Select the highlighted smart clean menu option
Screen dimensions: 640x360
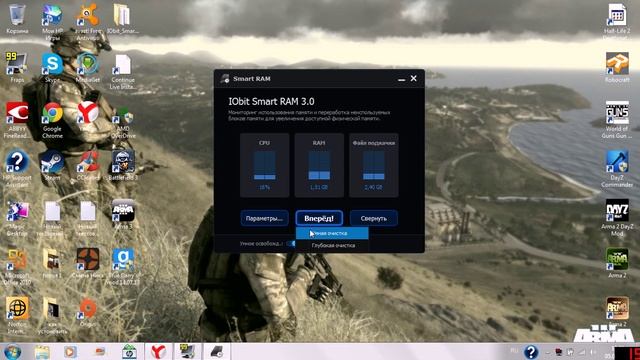[332, 233]
